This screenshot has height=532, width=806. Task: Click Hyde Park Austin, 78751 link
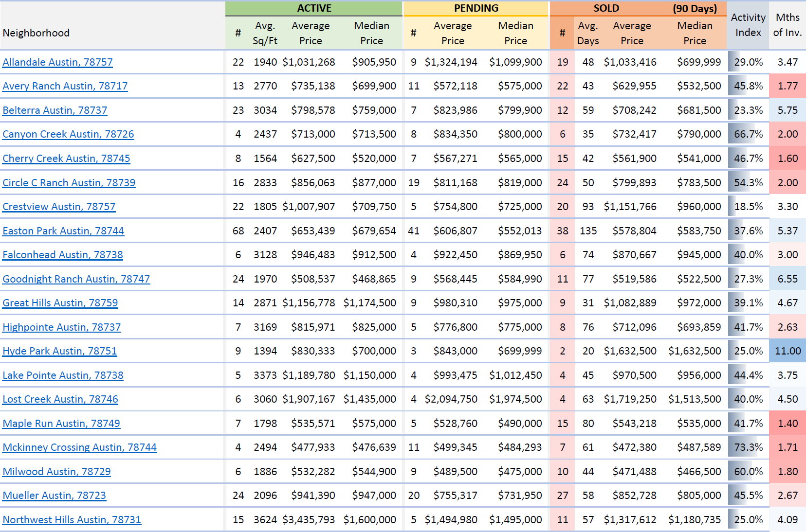tap(59, 351)
